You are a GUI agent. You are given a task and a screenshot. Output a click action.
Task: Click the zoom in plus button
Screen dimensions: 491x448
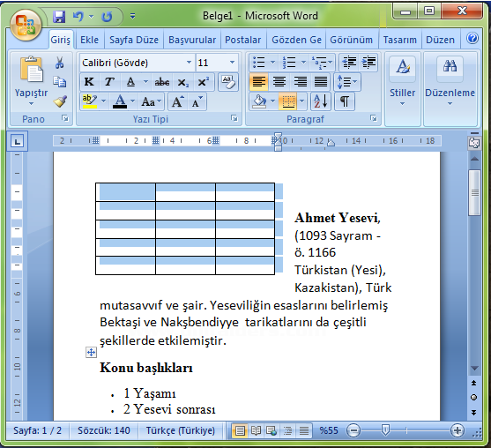pos(458,430)
